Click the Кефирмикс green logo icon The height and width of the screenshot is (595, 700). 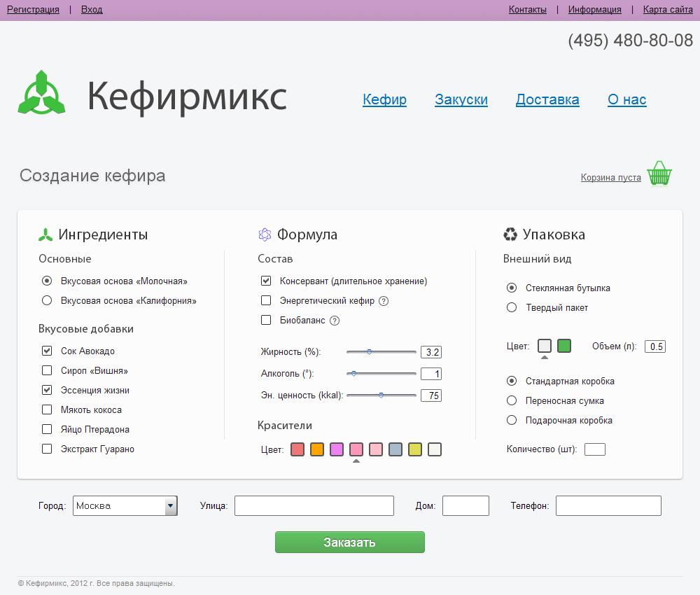tap(42, 93)
